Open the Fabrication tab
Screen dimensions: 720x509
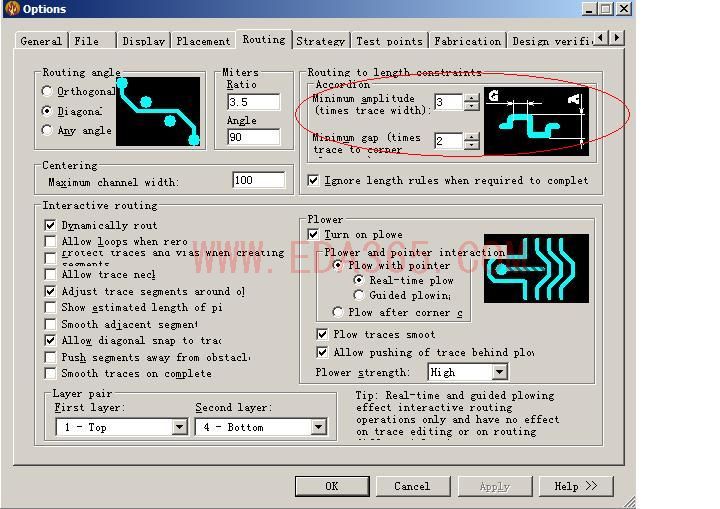467,41
